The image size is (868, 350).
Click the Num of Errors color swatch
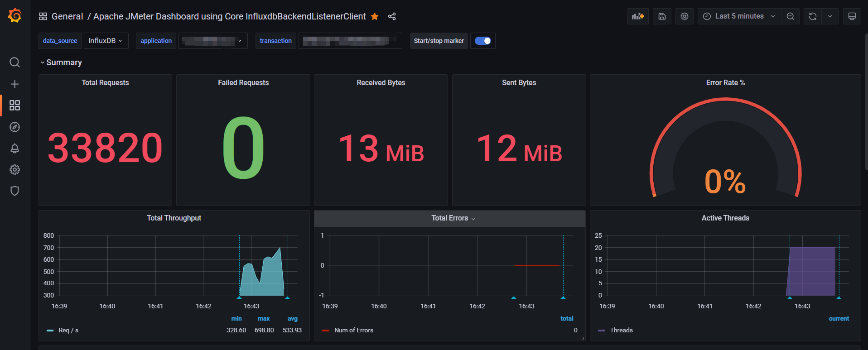click(x=325, y=331)
